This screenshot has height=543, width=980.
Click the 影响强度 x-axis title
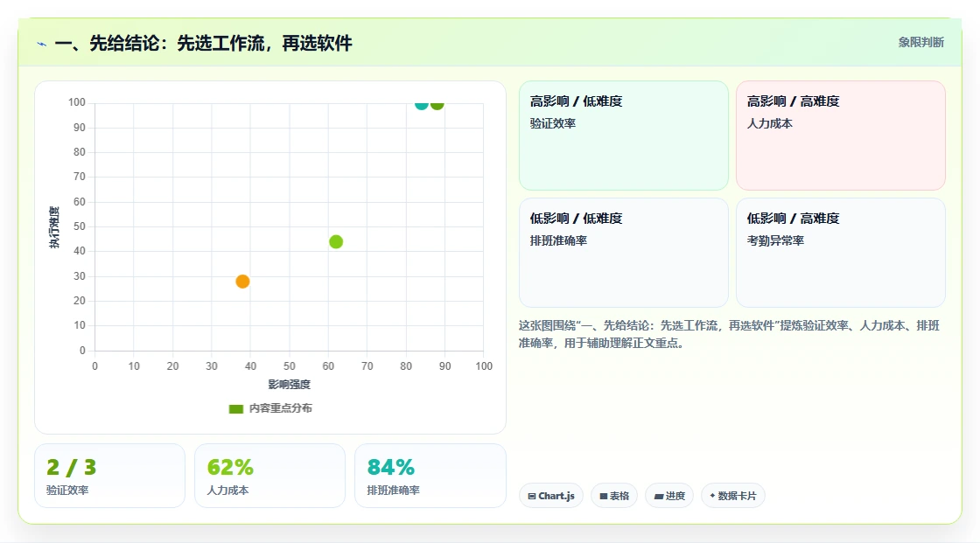(290, 384)
